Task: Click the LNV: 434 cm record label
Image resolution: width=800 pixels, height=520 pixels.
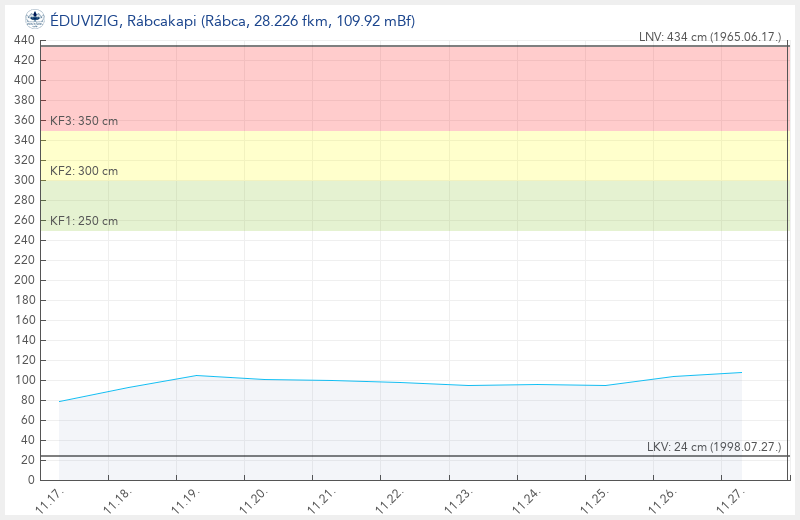Action: [x=710, y=37]
